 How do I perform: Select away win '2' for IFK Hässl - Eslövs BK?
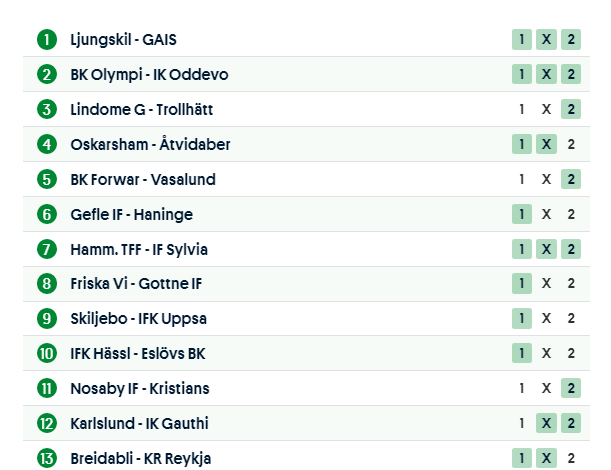tap(571, 353)
